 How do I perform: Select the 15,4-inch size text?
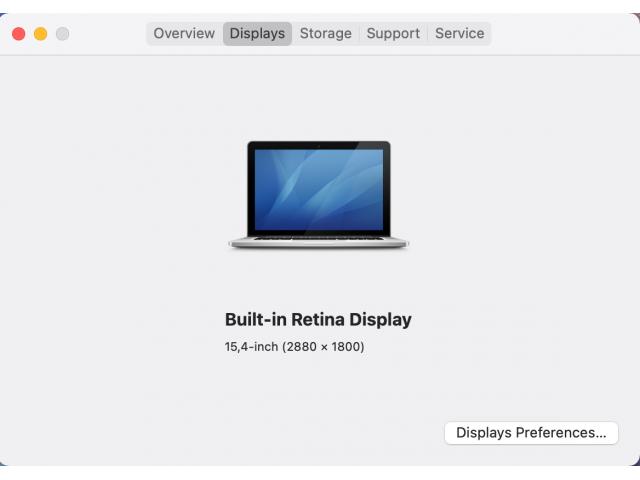tap(251, 347)
